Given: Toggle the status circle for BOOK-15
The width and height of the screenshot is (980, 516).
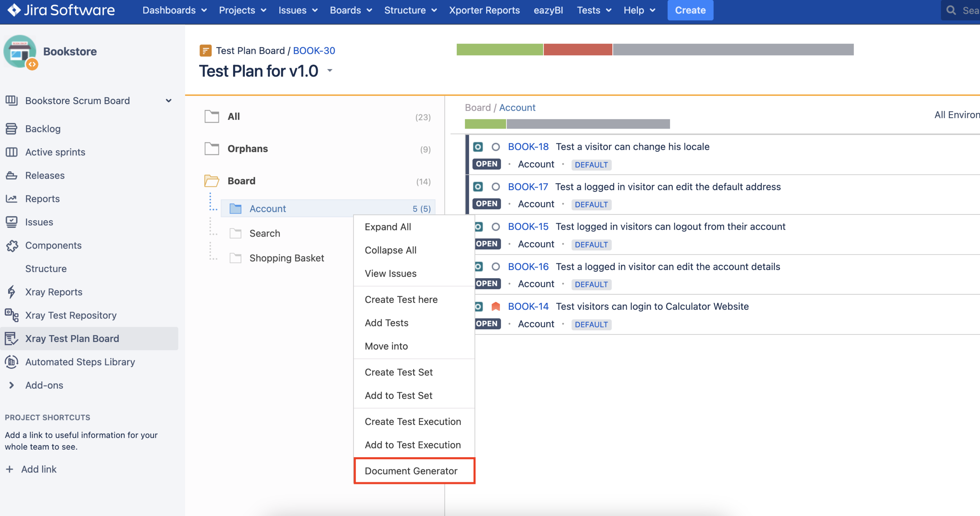Looking at the screenshot, I should [x=495, y=227].
